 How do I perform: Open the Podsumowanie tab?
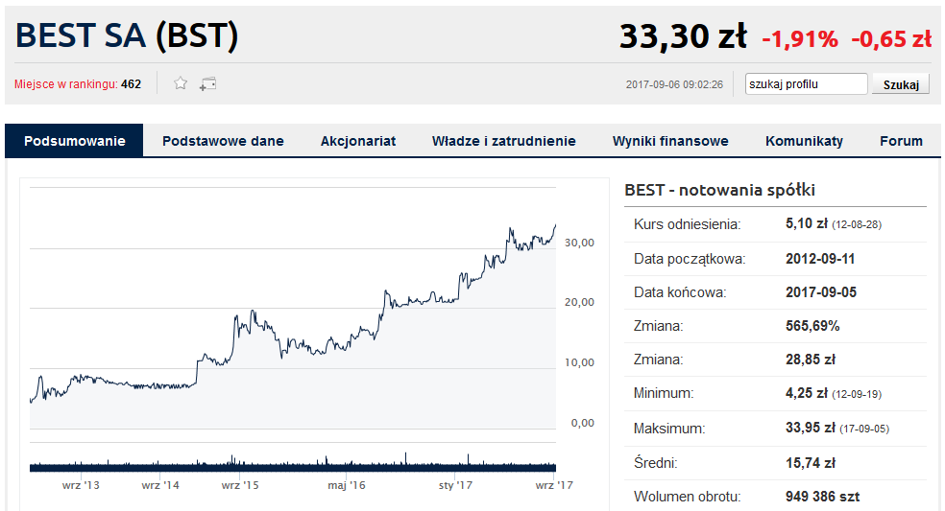tap(75, 141)
